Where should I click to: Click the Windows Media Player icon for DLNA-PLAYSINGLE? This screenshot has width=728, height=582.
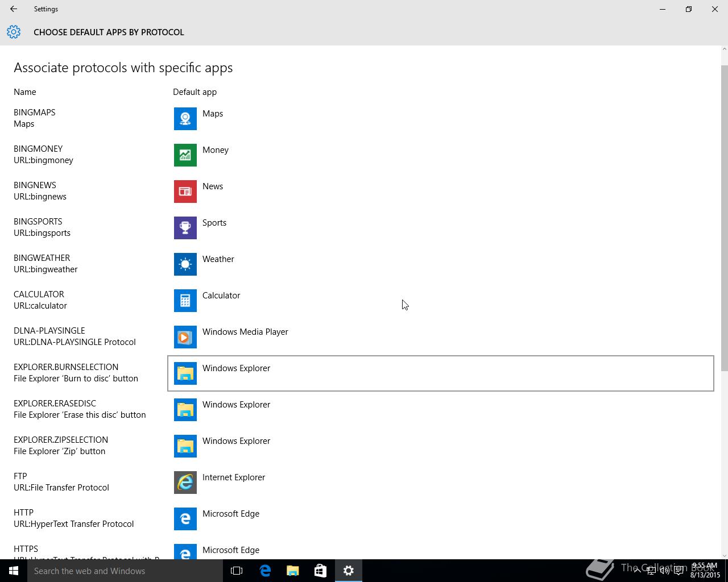185,337
